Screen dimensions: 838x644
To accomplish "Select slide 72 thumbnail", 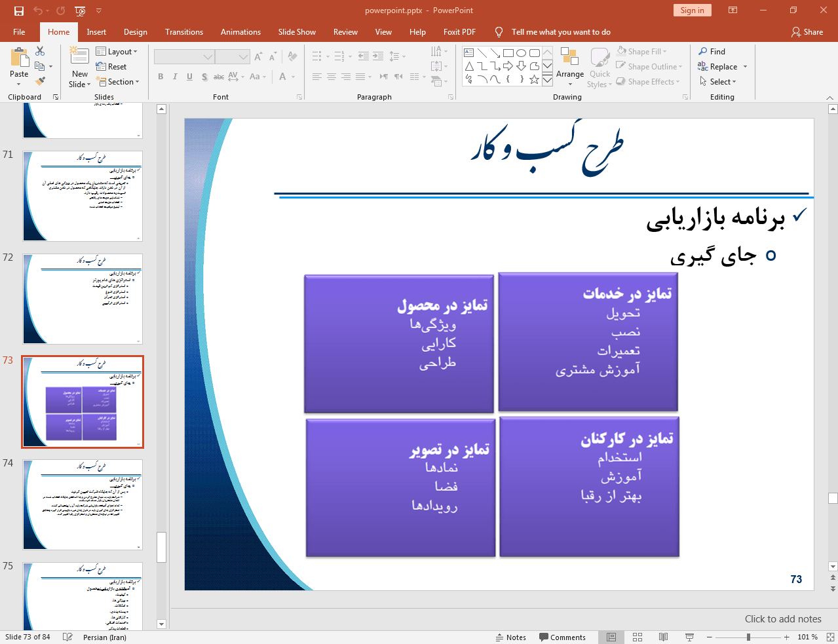I will click(83, 299).
